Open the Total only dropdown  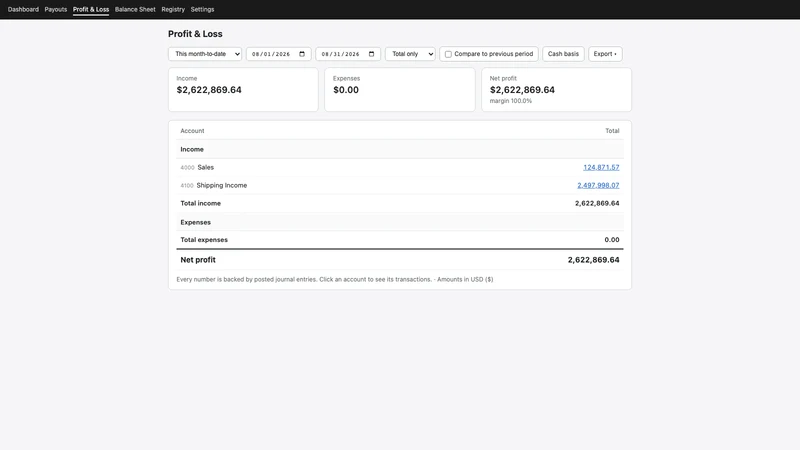tap(410, 54)
